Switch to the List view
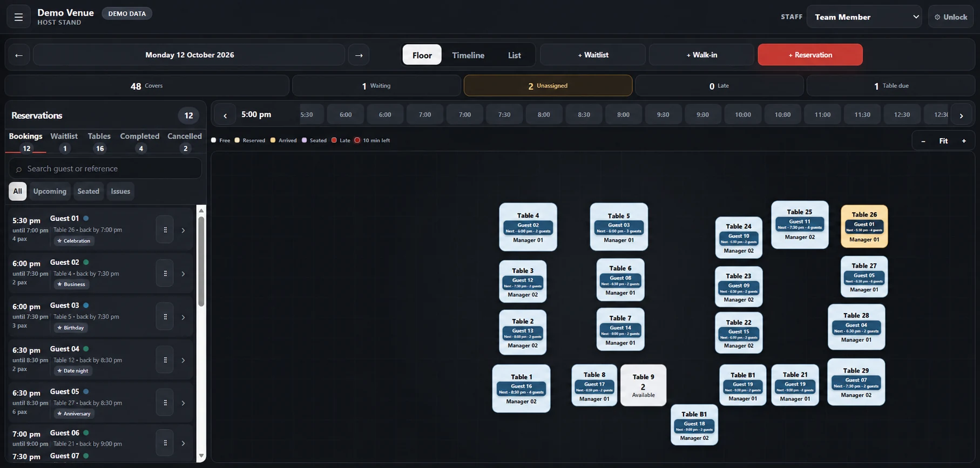 (x=515, y=55)
